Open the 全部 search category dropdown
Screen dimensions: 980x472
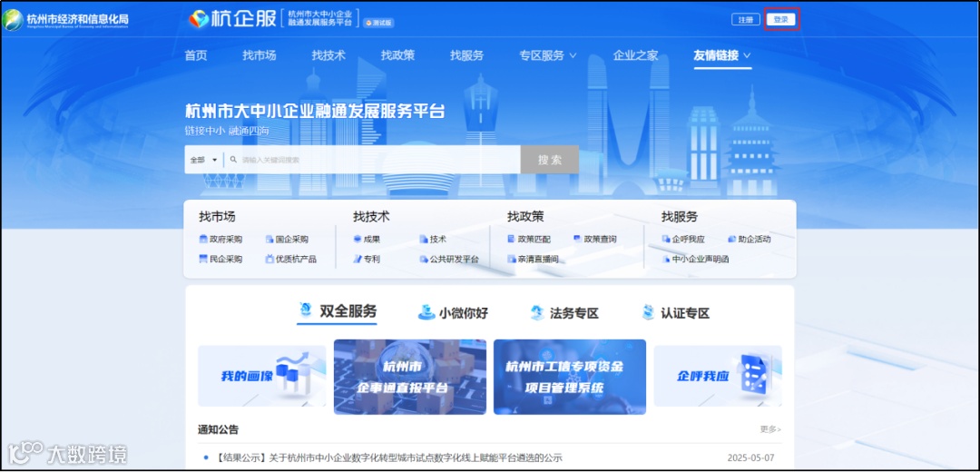tap(204, 160)
